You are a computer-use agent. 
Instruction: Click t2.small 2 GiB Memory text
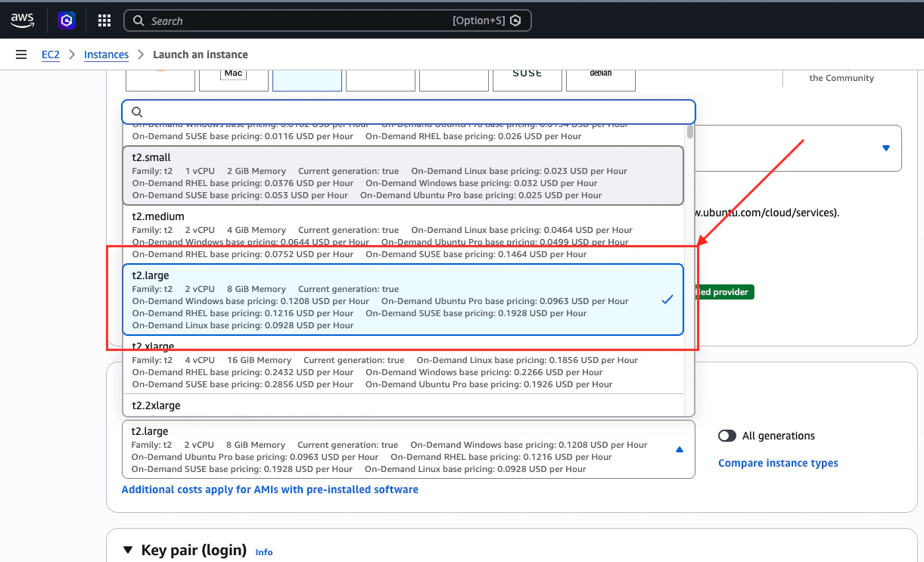click(x=257, y=171)
